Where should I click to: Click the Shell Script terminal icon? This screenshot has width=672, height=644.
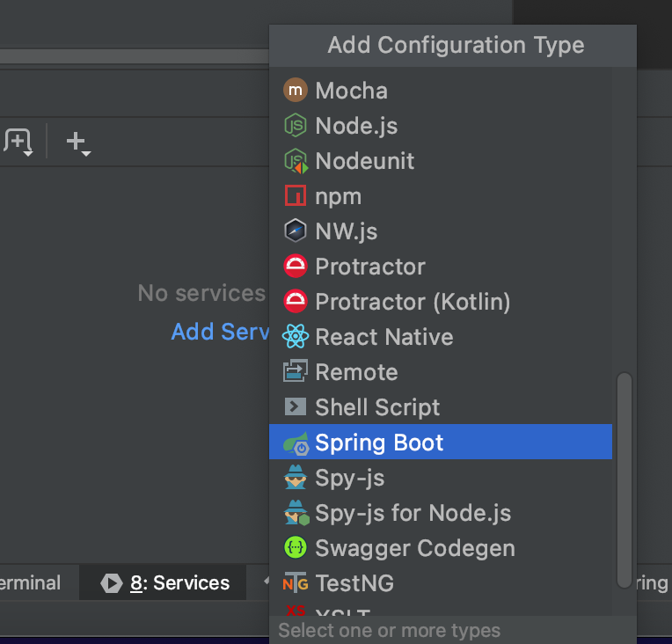[295, 407]
